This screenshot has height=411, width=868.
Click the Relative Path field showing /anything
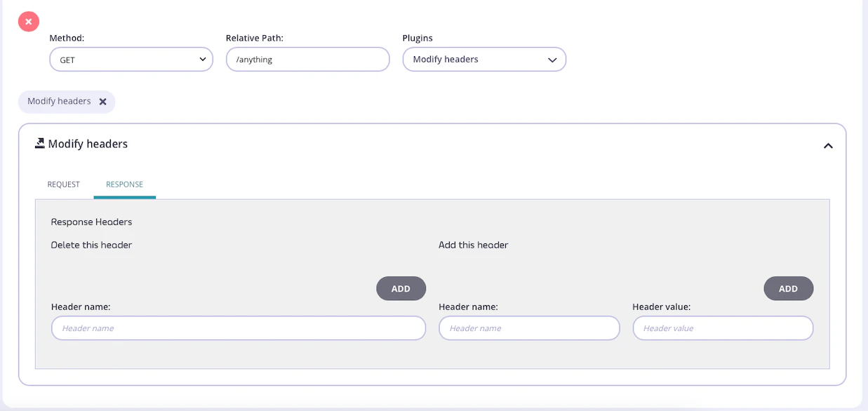pyautogui.click(x=307, y=59)
